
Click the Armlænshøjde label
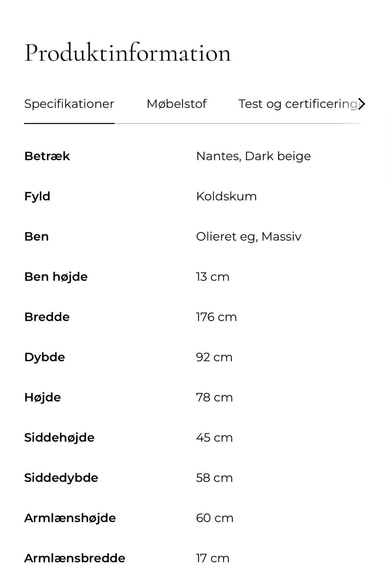point(70,518)
